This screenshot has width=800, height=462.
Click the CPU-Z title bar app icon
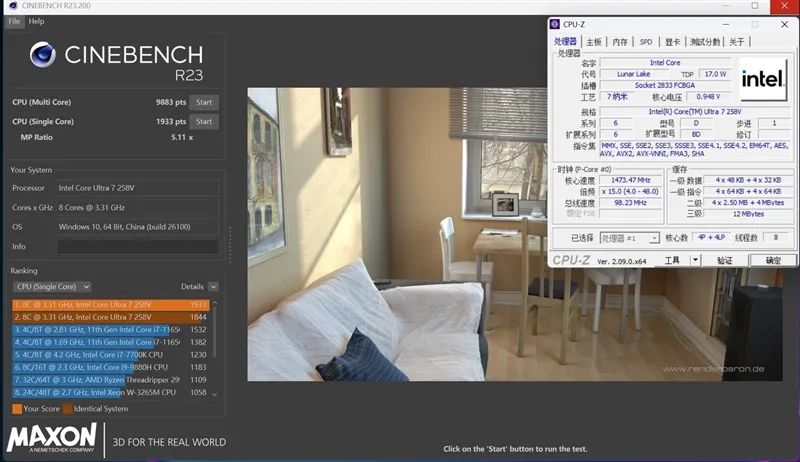(555, 24)
